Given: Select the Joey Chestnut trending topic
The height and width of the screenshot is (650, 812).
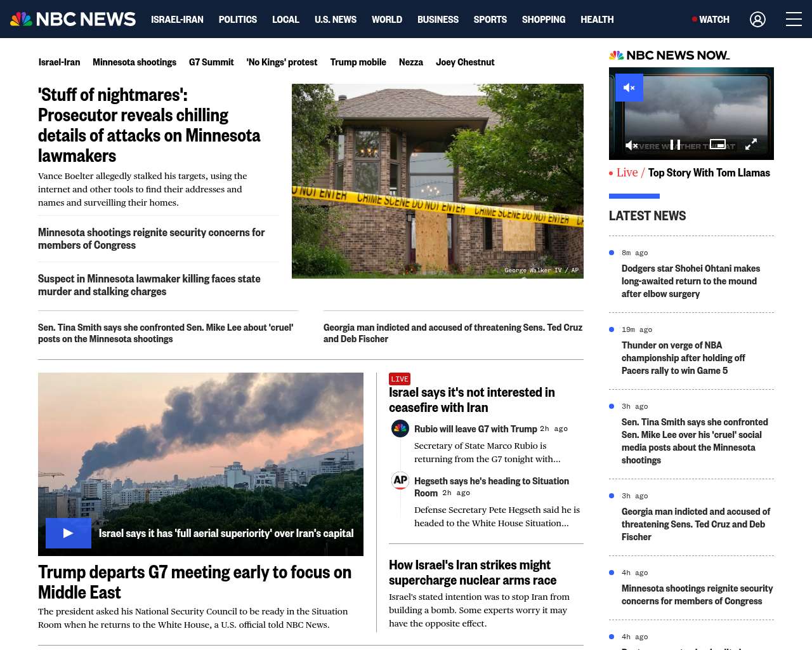Looking at the screenshot, I should pos(465,62).
